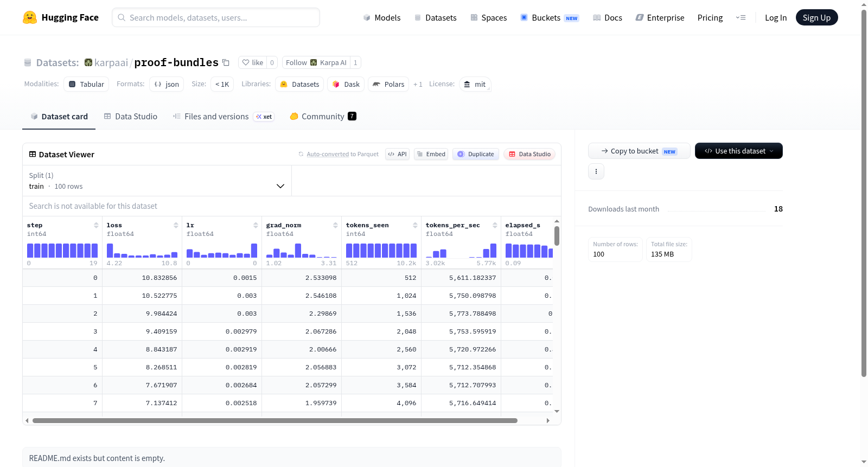This screenshot has height=467, width=868.
Task: Open the karpaai owner link
Action: coord(111,62)
